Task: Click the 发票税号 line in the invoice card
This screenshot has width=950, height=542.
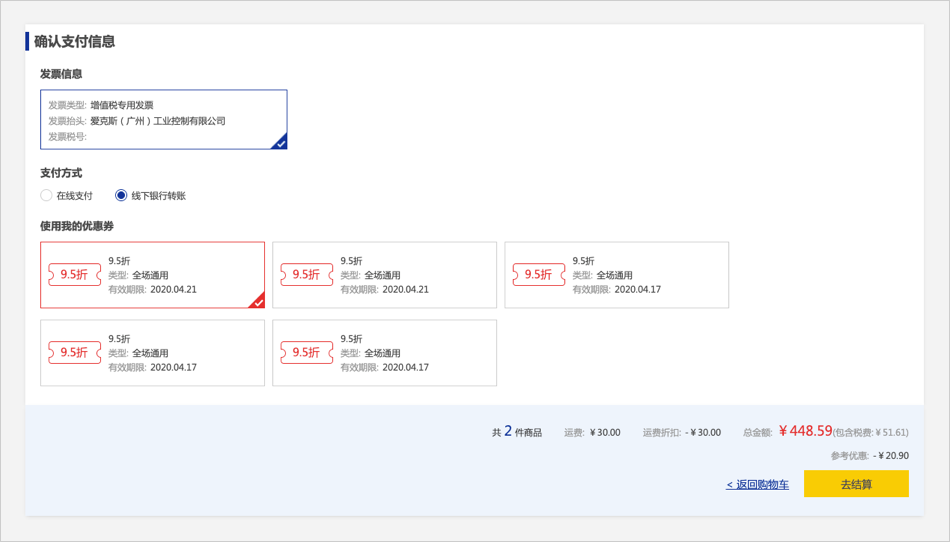Action: [68, 137]
